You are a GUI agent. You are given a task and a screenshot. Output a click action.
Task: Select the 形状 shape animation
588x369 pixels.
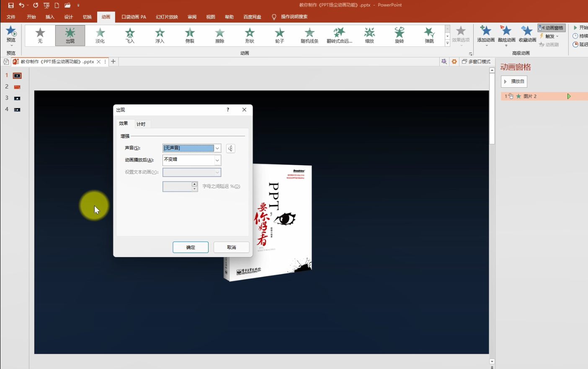click(250, 35)
